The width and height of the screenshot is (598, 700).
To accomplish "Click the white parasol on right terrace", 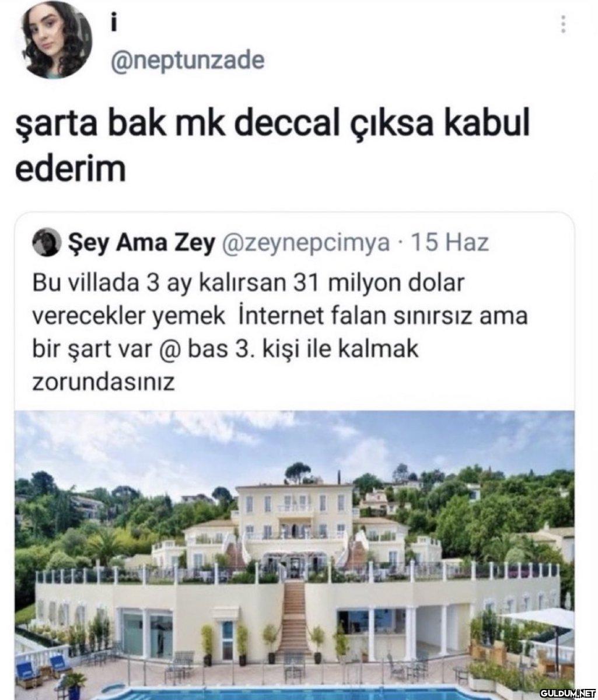I will (x=540, y=618).
